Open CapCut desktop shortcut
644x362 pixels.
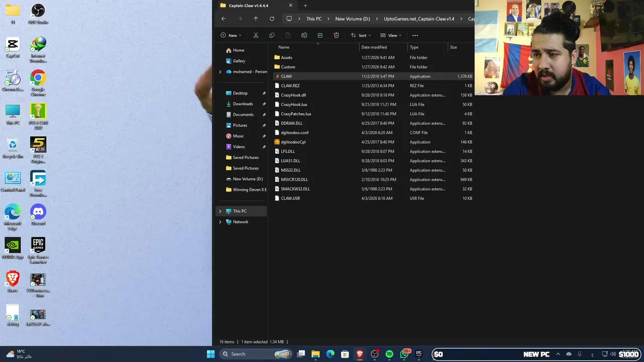point(13,48)
